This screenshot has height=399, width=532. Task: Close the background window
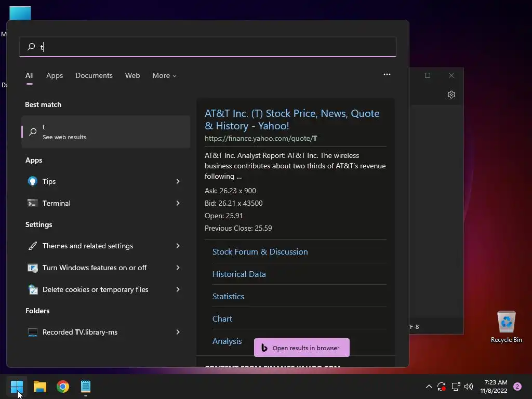coord(451,75)
